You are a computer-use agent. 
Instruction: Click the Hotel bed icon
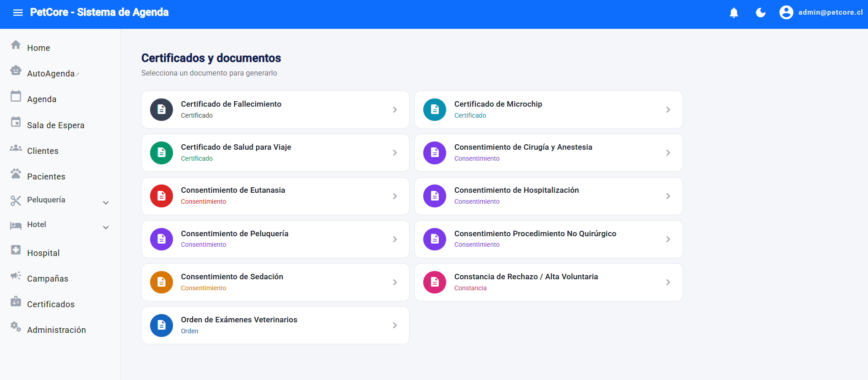(16, 225)
